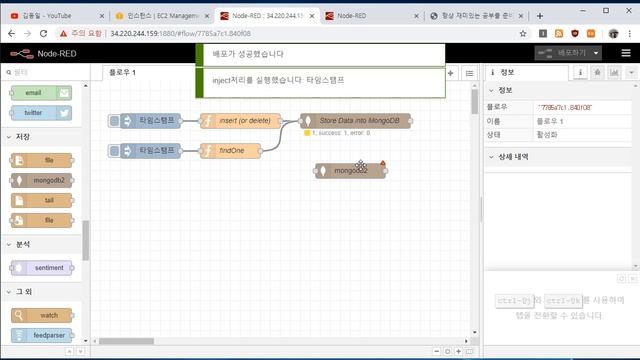Open the Node-RED hamburger menu

pos(626,53)
